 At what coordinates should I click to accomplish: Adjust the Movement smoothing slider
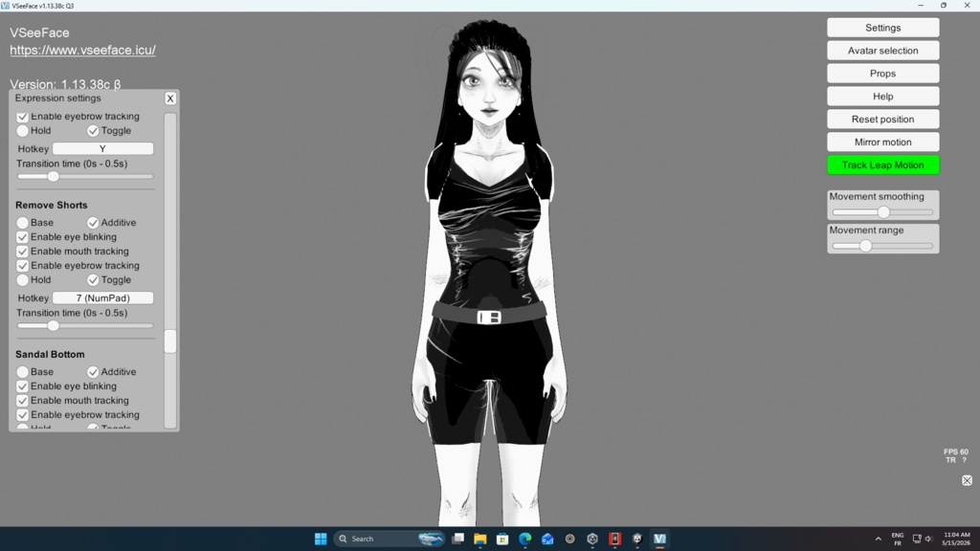coord(882,212)
